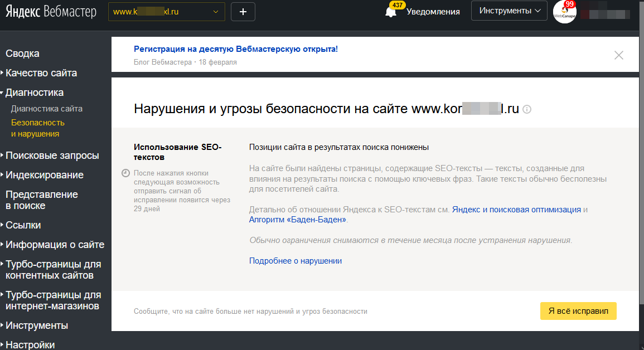Collapse the Диагностика sidebar section
This screenshot has height=350, width=644.
click(35, 93)
